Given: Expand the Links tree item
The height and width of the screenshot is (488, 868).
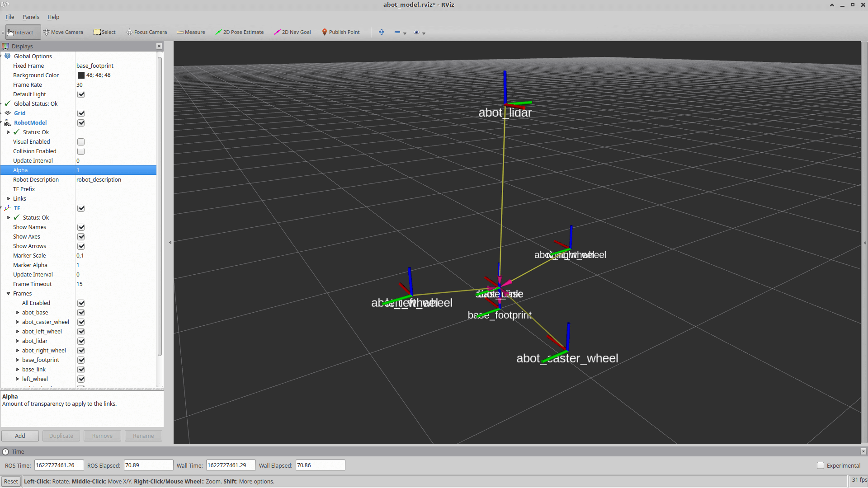Looking at the screenshot, I should coord(8,198).
